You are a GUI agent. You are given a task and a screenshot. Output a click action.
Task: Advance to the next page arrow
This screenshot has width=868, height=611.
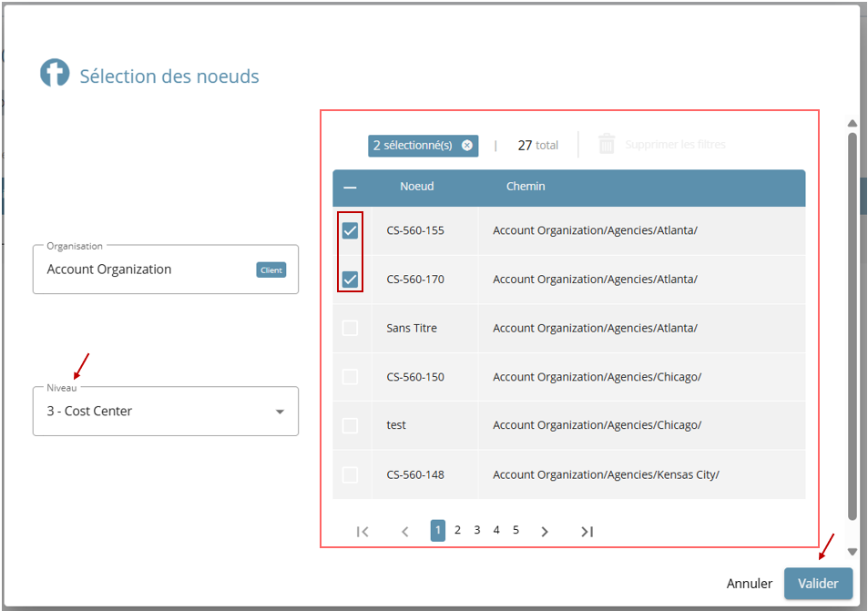tap(545, 532)
